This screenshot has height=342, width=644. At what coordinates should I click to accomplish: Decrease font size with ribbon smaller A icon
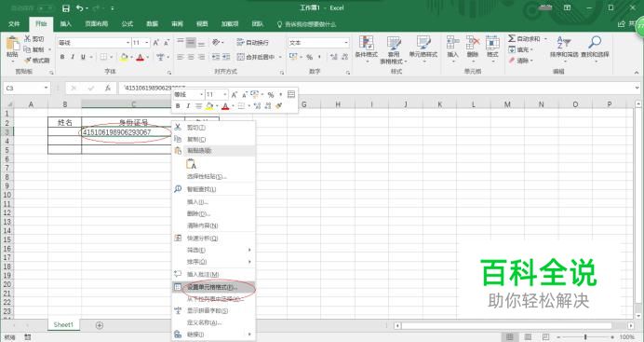167,43
